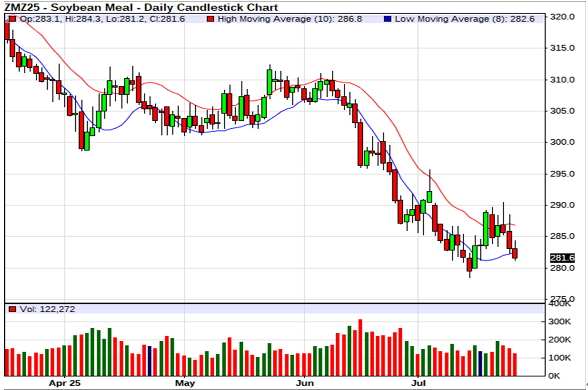Click the red swatch beside High Moving Average
This screenshot has height=390, width=588.
point(211,19)
